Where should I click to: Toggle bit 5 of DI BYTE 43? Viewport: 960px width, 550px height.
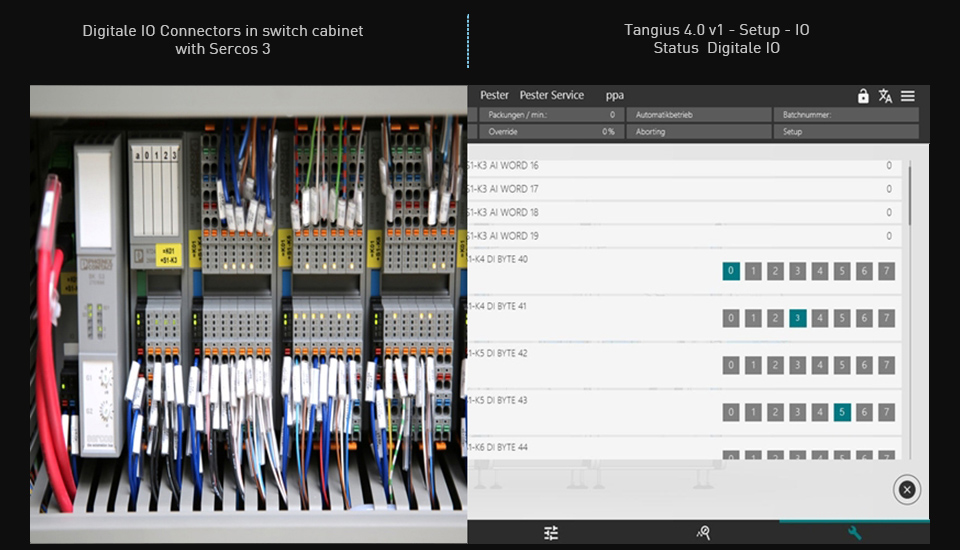click(842, 412)
